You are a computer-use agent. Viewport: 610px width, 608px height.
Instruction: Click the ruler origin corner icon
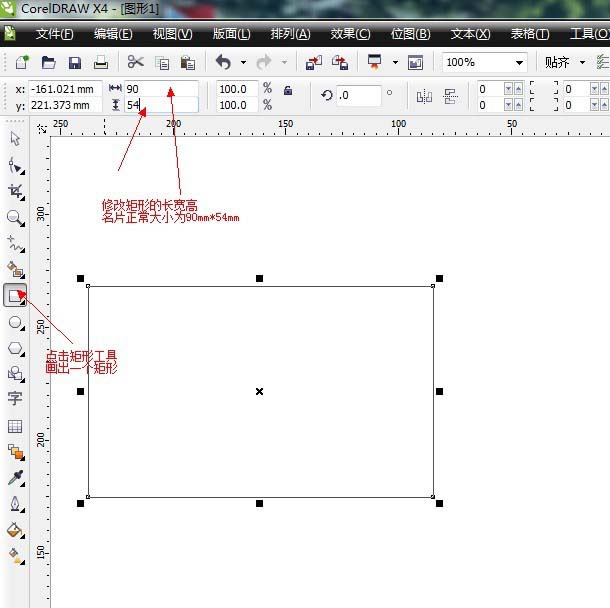42,128
